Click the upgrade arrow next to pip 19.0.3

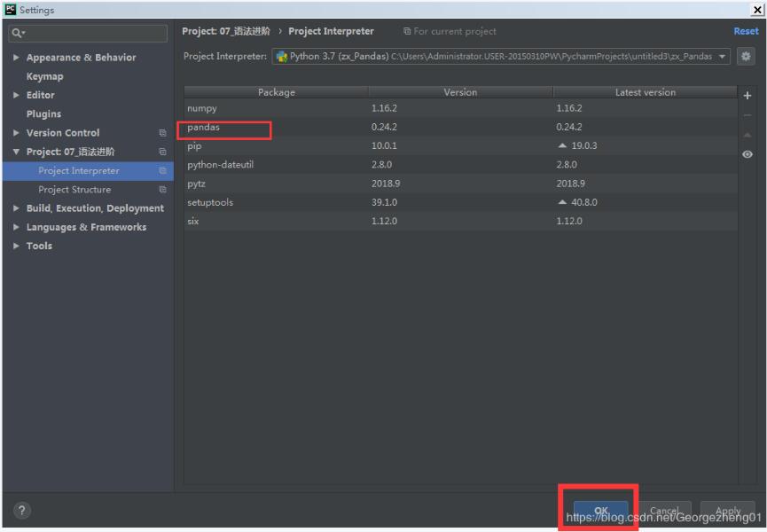(562, 145)
